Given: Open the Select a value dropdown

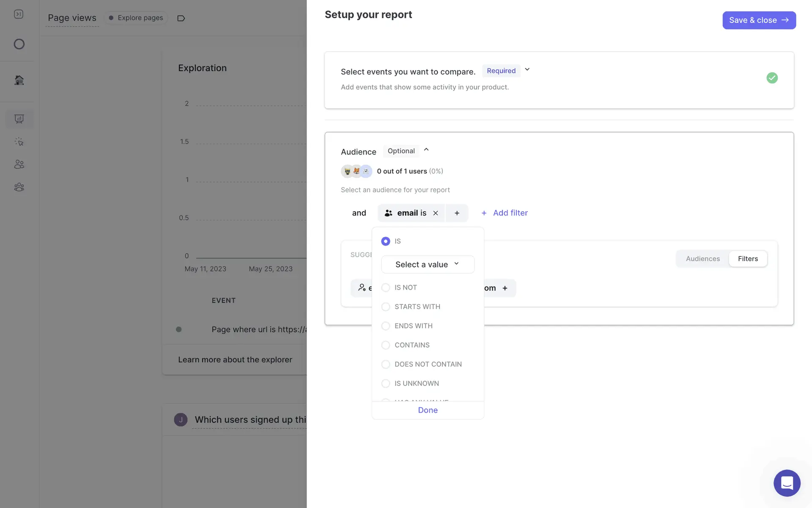Looking at the screenshot, I should (x=428, y=265).
